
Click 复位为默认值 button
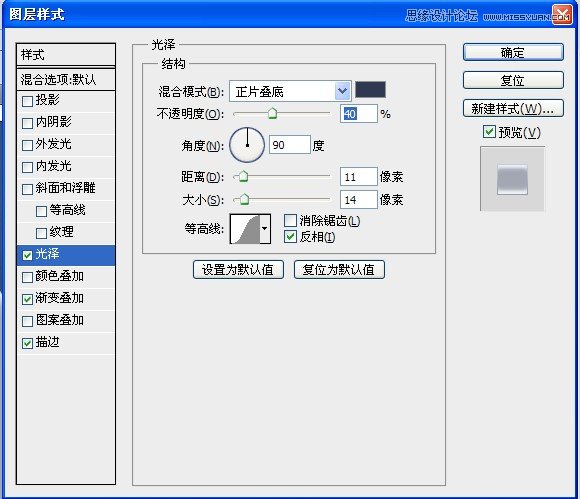339,269
